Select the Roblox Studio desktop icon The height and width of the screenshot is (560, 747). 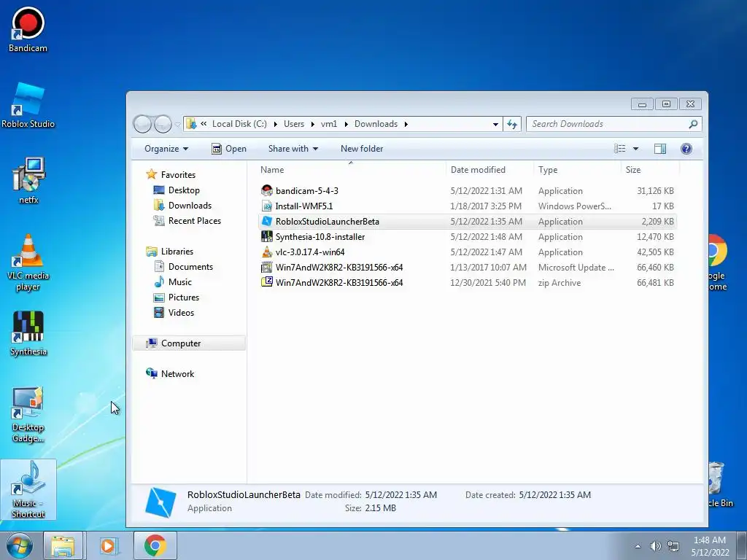point(28,105)
